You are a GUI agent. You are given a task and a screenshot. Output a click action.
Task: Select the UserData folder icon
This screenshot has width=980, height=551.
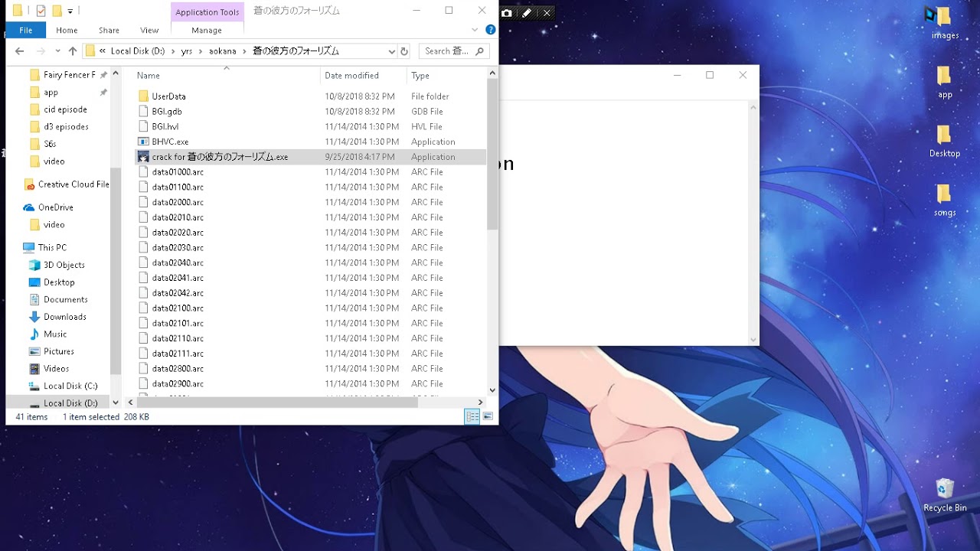click(x=143, y=96)
